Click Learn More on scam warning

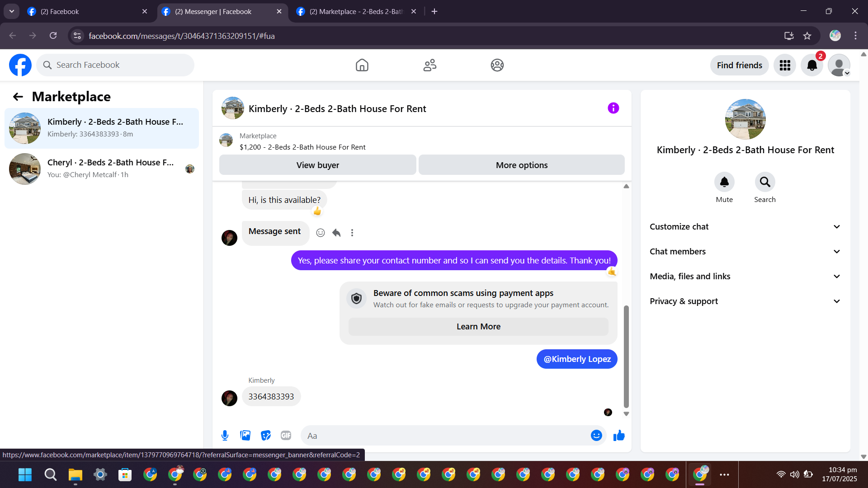478,327
